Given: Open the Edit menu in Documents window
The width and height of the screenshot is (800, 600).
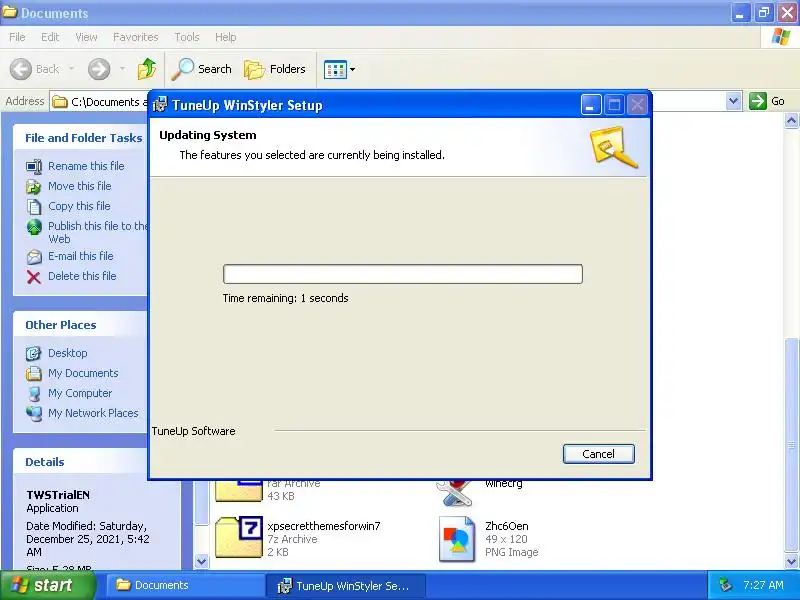Looking at the screenshot, I should (x=49, y=37).
